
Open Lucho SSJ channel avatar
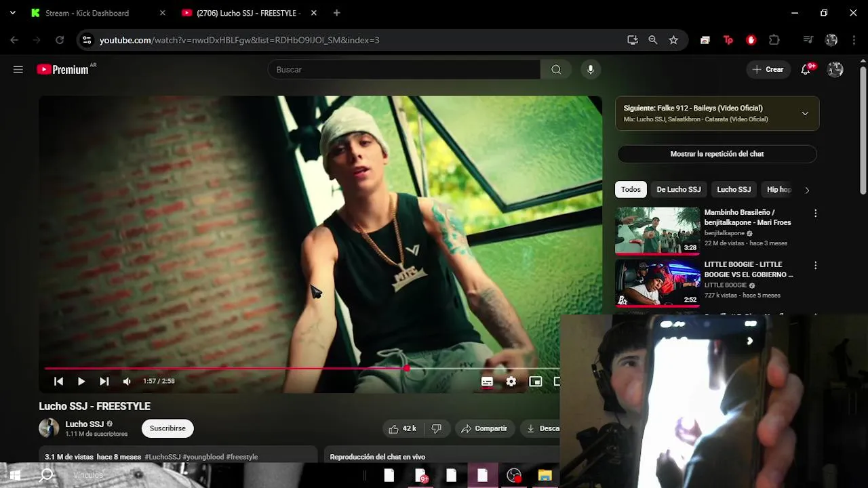[x=49, y=428]
